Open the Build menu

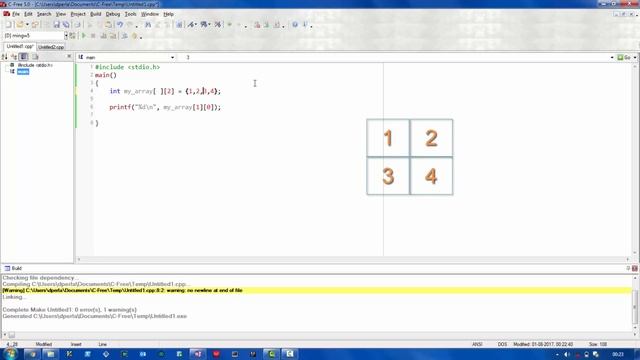click(96, 14)
